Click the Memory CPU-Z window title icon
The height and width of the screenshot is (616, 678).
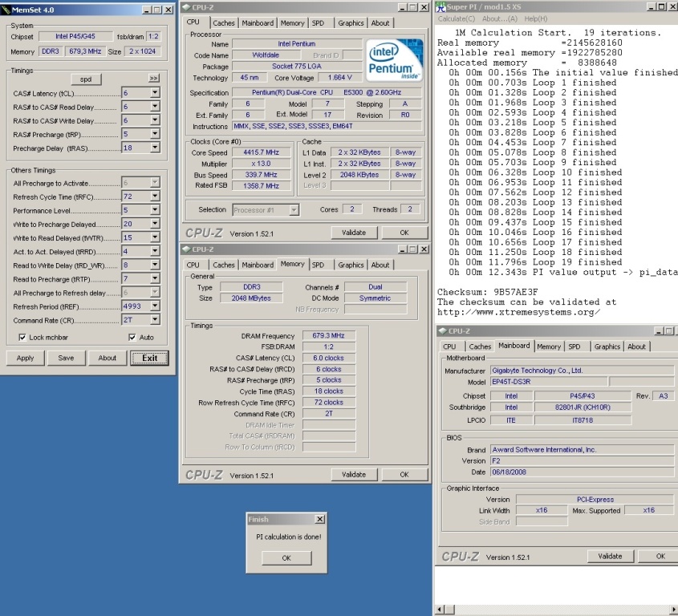click(186, 249)
